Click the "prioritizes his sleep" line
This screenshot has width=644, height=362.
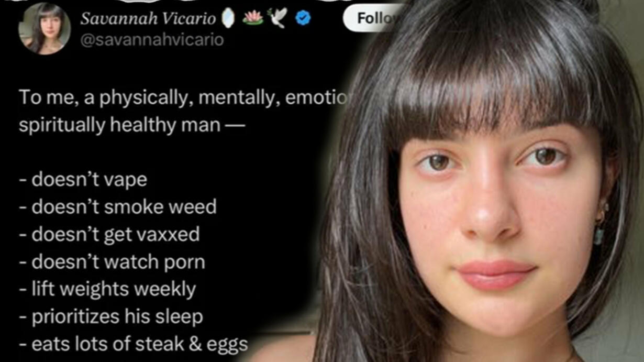point(111,317)
